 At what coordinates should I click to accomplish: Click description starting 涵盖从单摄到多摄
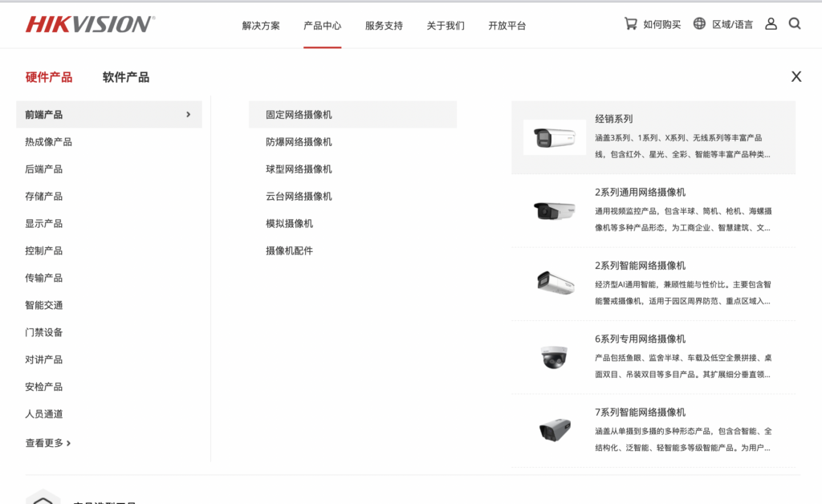click(683, 440)
